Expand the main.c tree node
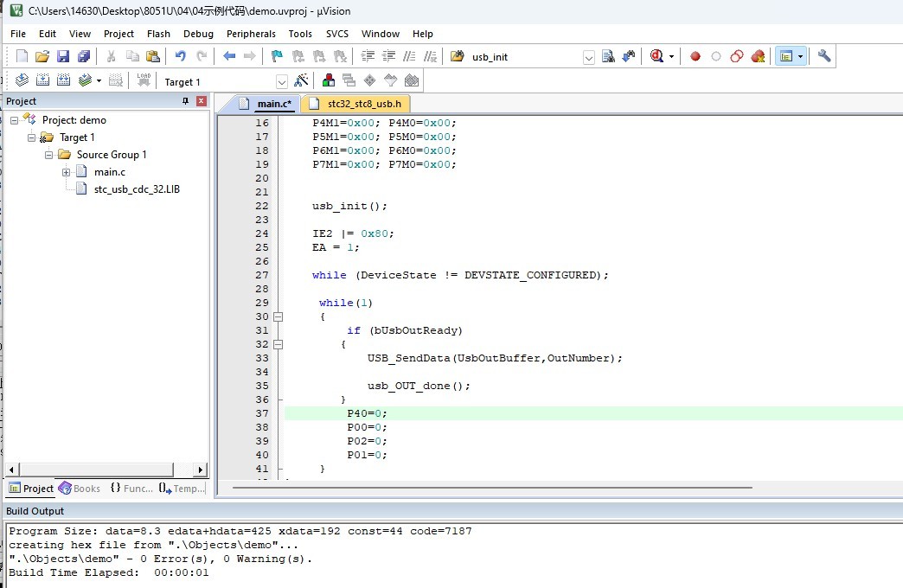The height and width of the screenshot is (588, 903). coord(67,172)
